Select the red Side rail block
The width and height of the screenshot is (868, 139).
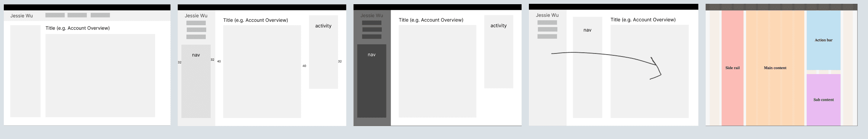click(x=732, y=68)
